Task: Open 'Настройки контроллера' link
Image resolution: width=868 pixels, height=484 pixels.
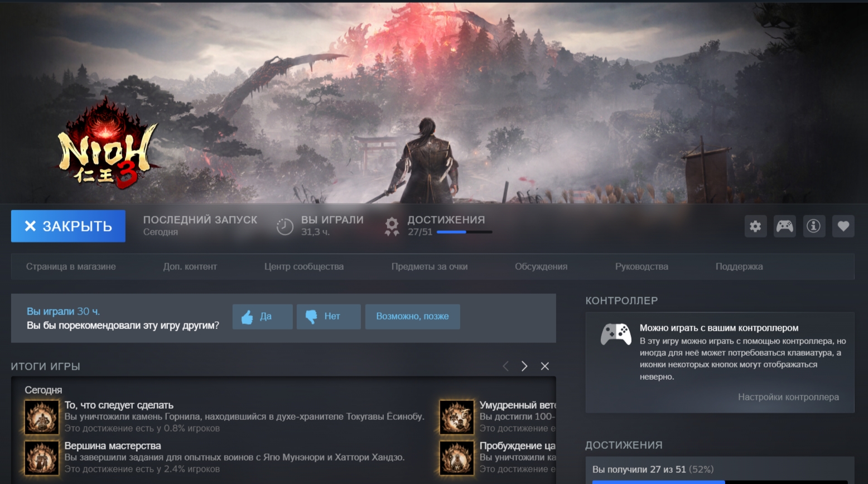Action: [788, 397]
